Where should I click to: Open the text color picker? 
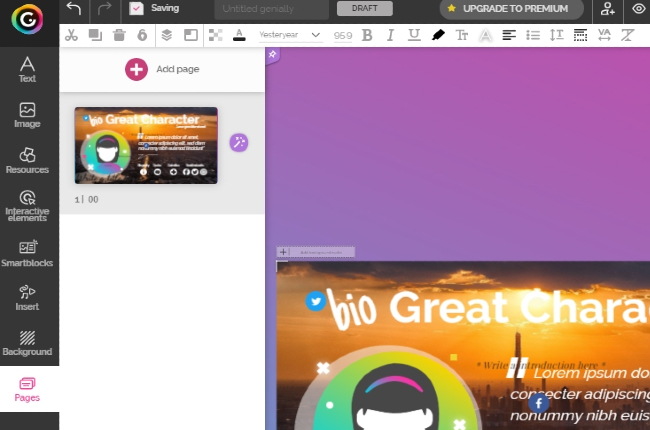[x=239, y=35]
